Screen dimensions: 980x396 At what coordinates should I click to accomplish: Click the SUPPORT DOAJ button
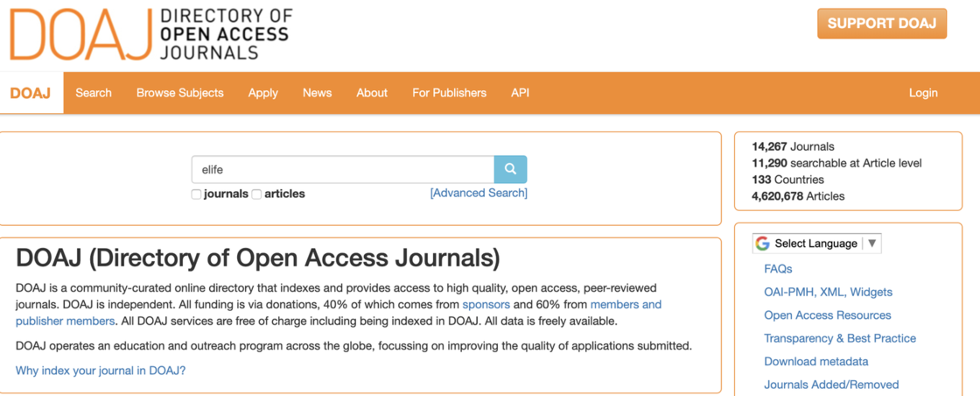coord(882,24)
